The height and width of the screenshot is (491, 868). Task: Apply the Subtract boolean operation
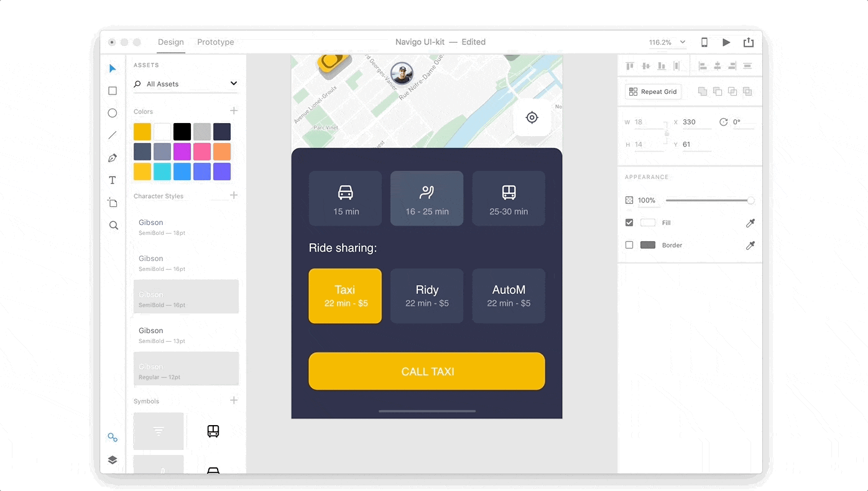pyautogui.click(x=718, y=91)
